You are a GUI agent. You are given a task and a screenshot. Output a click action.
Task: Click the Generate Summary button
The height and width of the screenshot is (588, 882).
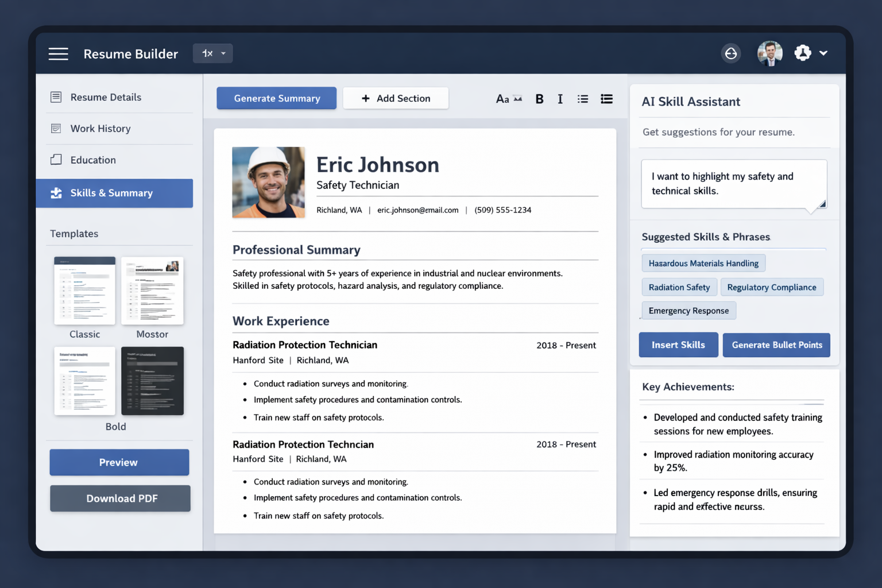(276, 98)
